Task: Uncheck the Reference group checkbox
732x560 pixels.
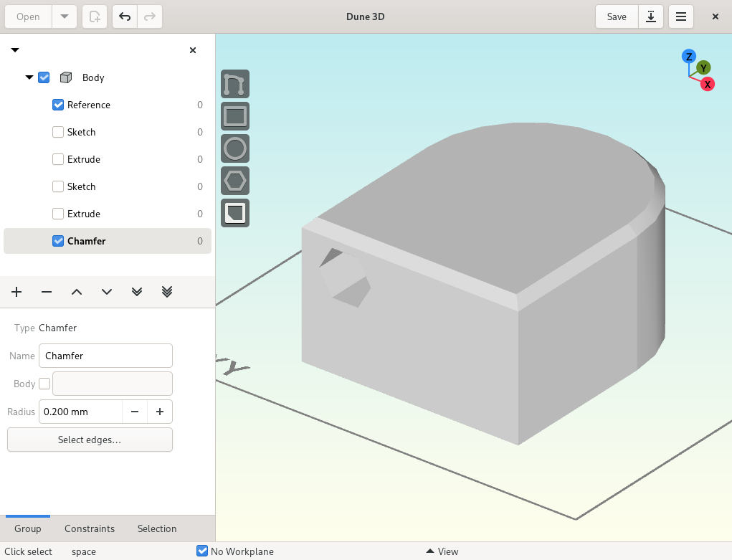Action: [58, 105]
